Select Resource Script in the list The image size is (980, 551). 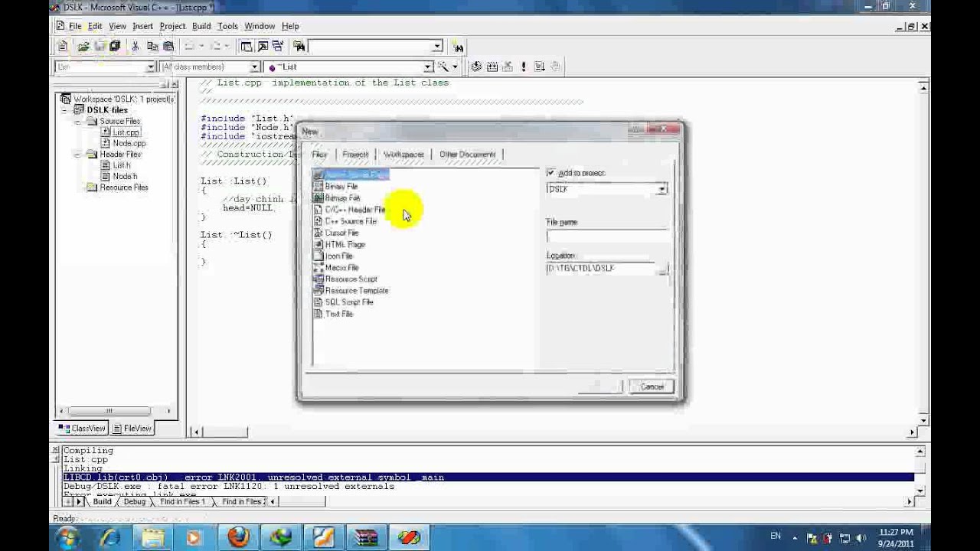[346, 279]
